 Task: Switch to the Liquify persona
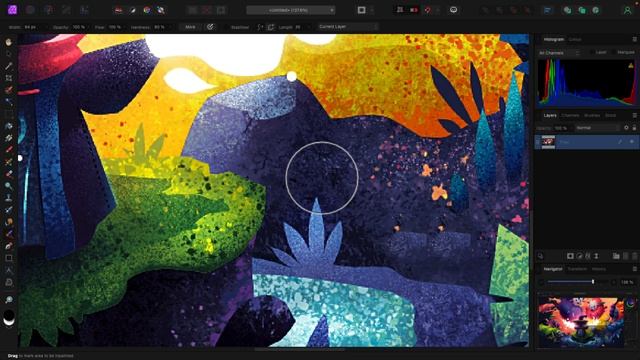30,10
